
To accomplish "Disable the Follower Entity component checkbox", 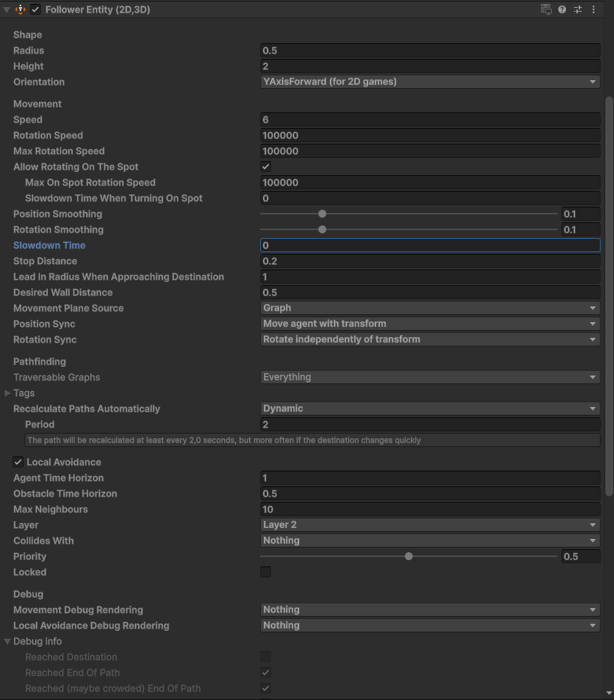I will (x=35, y=9).
